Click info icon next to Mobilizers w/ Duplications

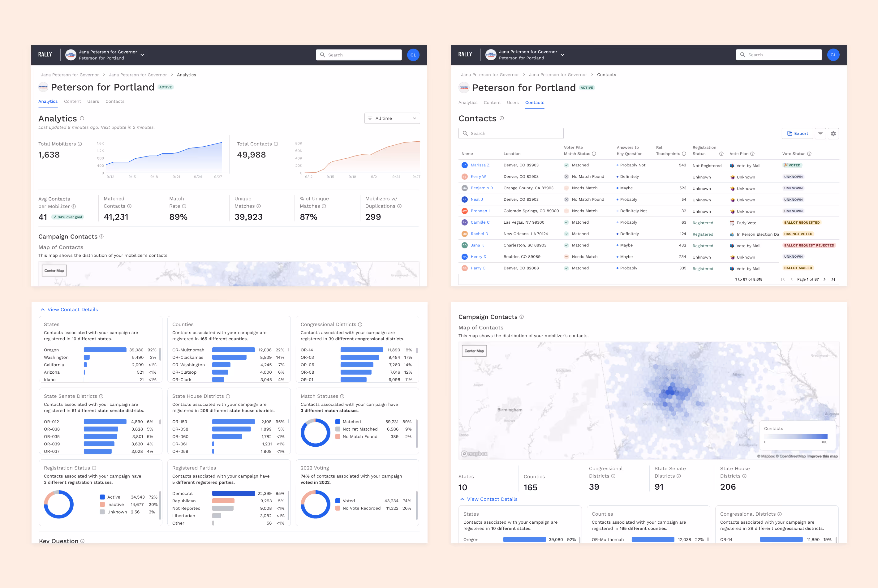399,206
